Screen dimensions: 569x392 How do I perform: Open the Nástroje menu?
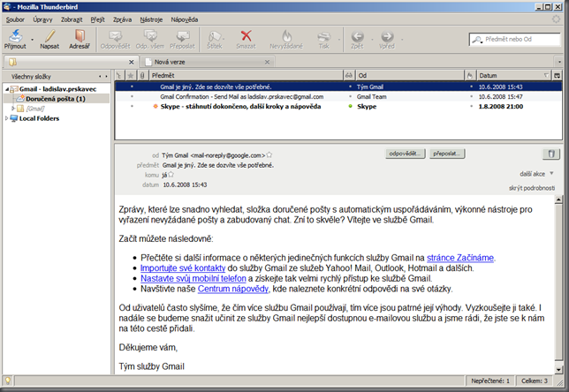[151, 19]
